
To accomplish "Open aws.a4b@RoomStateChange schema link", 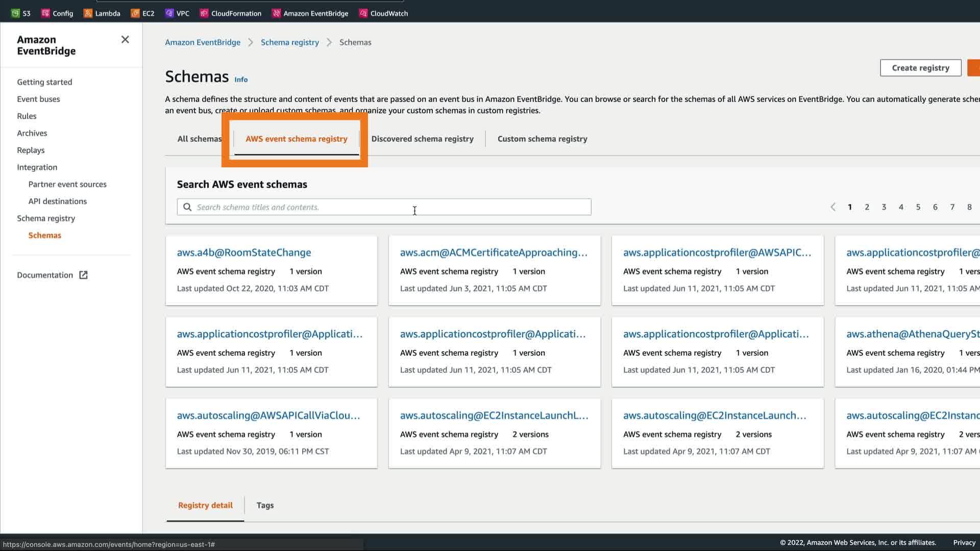I will [243, 253].
